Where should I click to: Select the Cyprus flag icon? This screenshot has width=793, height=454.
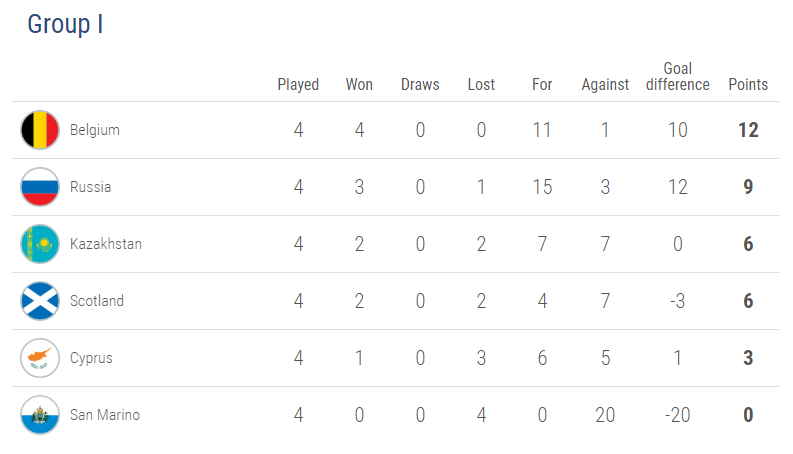coord(40,358)
